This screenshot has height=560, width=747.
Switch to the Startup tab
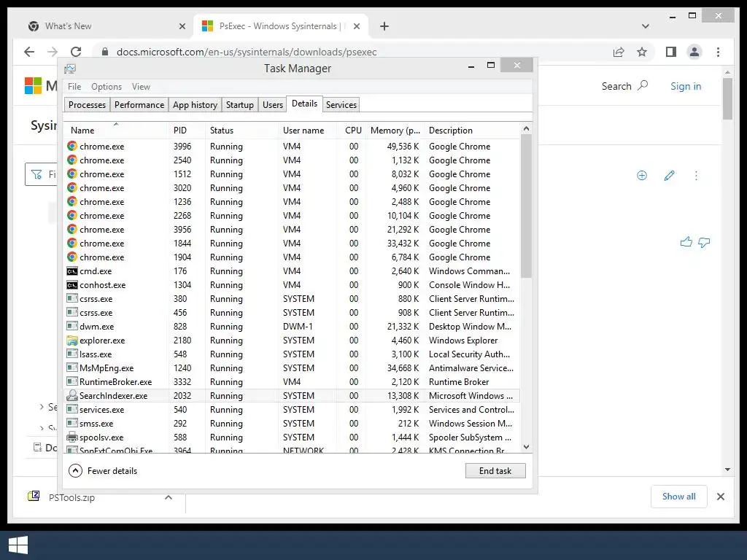[x=239, y=105]
